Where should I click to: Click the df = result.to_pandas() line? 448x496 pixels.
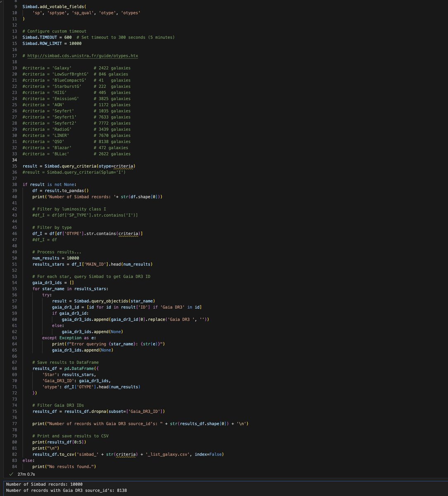(60, 191)
